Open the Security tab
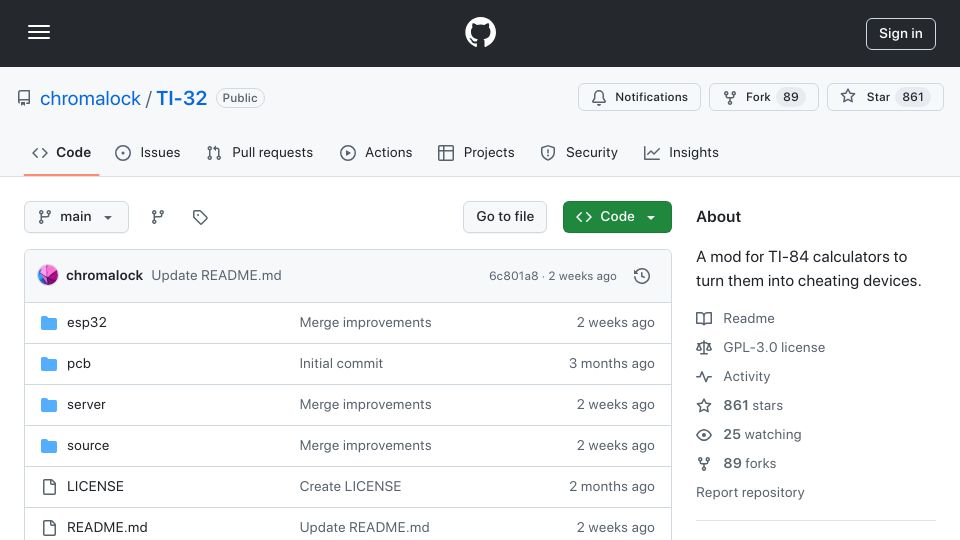Screen dimensions: 960x540 pos(579,152)
